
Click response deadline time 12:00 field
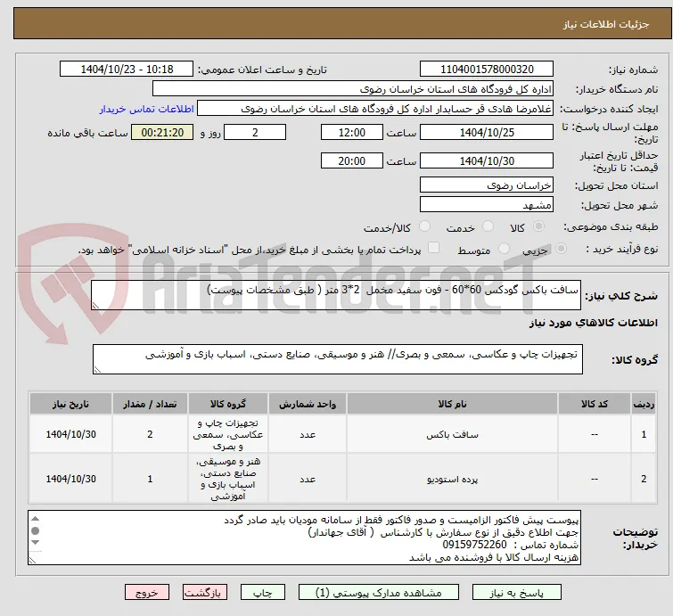(x=352, y=132)
